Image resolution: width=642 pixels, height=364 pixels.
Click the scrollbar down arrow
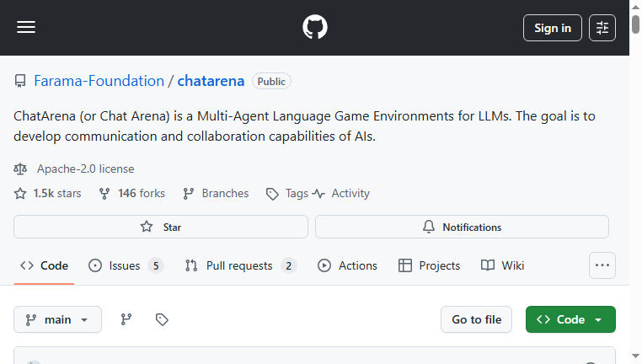pyautogui.click(x=635, y=356)
